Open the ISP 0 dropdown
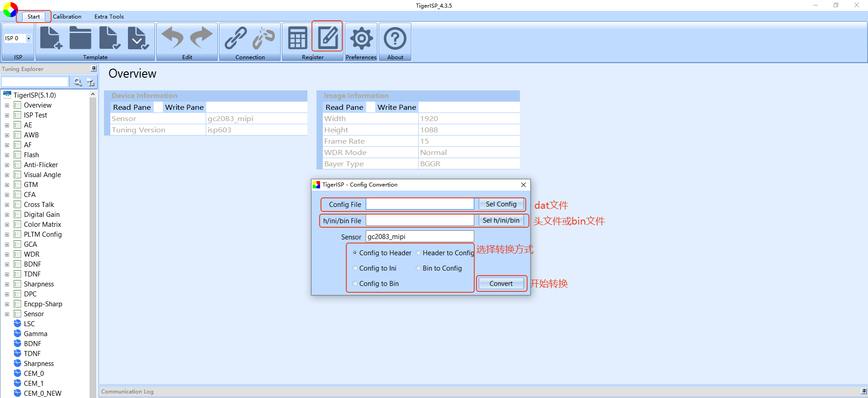This screenshot has height=398, width=868. (28, 38)
